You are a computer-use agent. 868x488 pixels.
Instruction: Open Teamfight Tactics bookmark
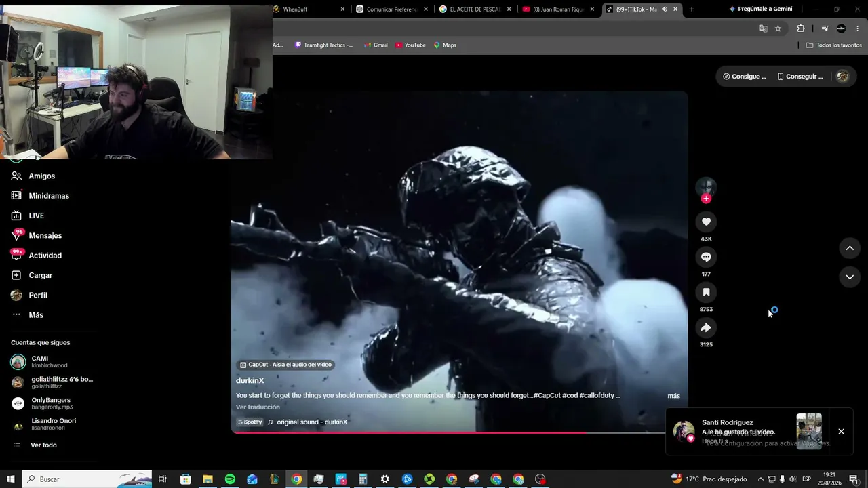(324, 45)
